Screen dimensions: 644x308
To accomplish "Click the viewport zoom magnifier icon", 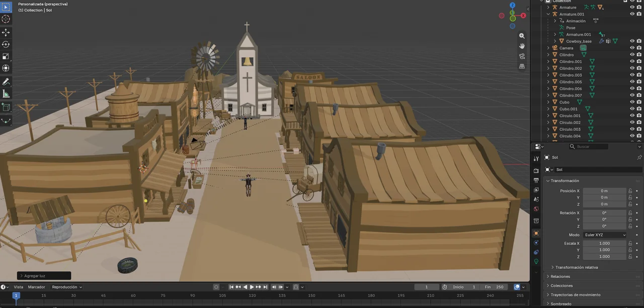I will tap(522, 36).
